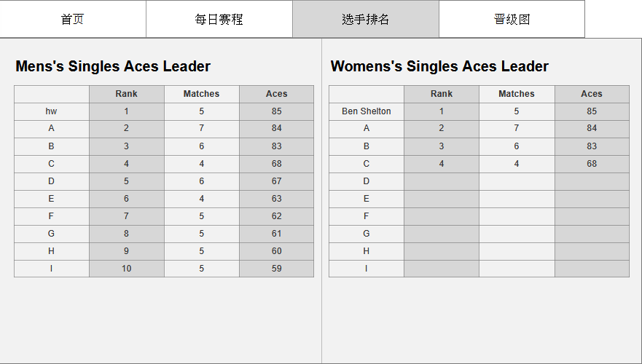
Task: Click the 59 Aces cell in Mens's table
Action: click(277, 269)
